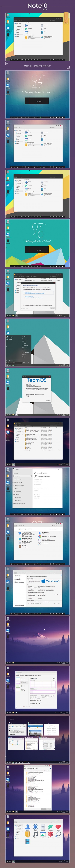Open Programs category in Control Panel
Image resolution: width=75 pixels, height=868 pixels.
[x=24, y=546]
